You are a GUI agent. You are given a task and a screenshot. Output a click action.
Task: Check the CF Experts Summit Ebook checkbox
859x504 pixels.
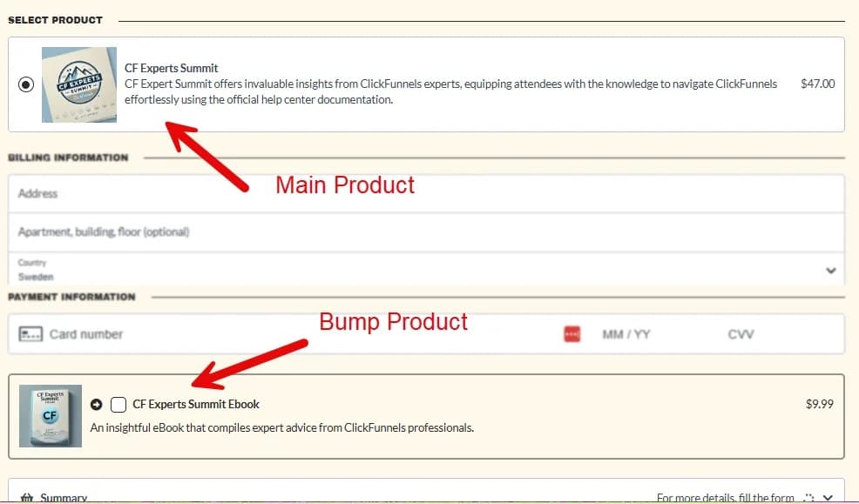click(x=118, y=405)
